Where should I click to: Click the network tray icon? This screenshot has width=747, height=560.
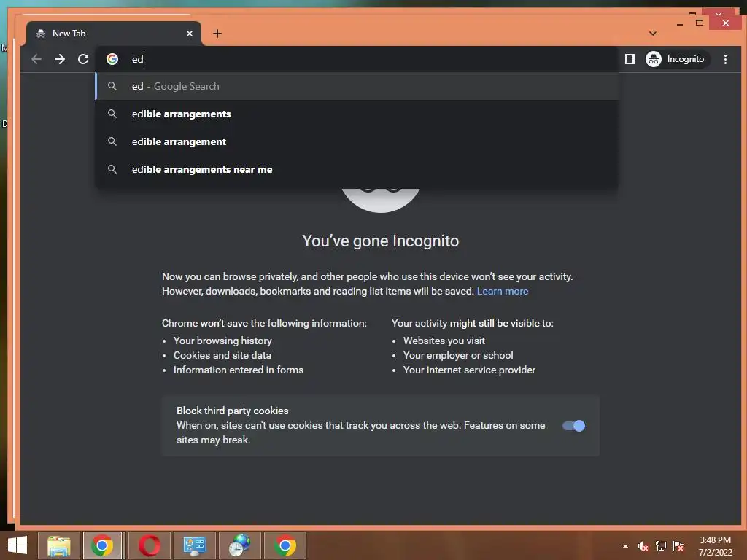click(x=661, y=546)
